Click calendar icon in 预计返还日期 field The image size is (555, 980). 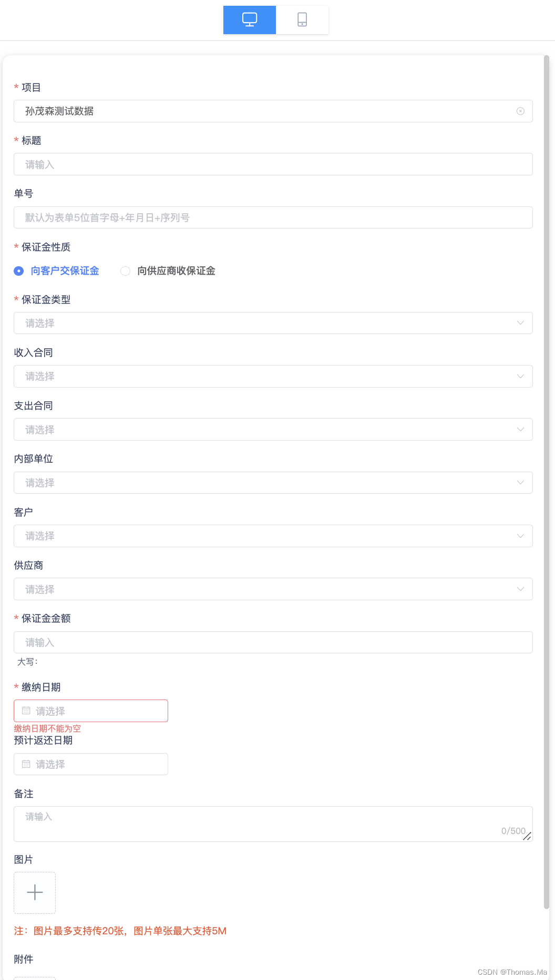[26, 764]
